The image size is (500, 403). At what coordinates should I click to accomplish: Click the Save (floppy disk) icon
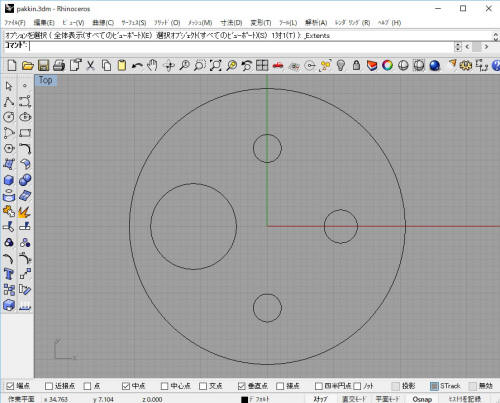(x=43, y=65)
